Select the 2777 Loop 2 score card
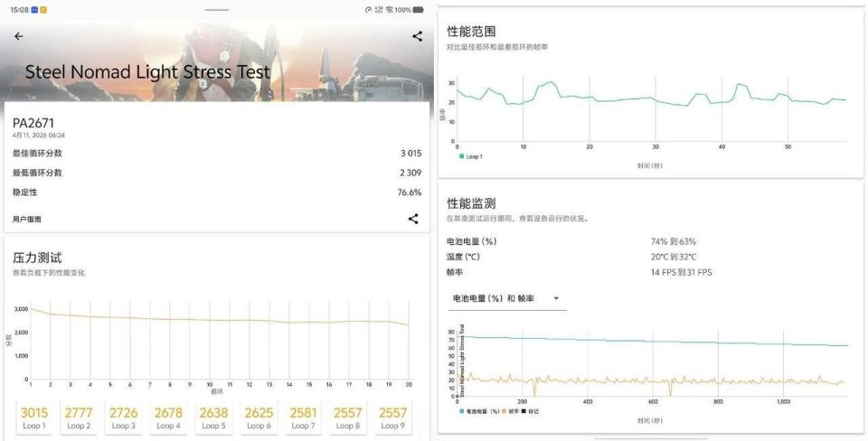The height and width of the screenshot is (441, 868). click(79, 418)
